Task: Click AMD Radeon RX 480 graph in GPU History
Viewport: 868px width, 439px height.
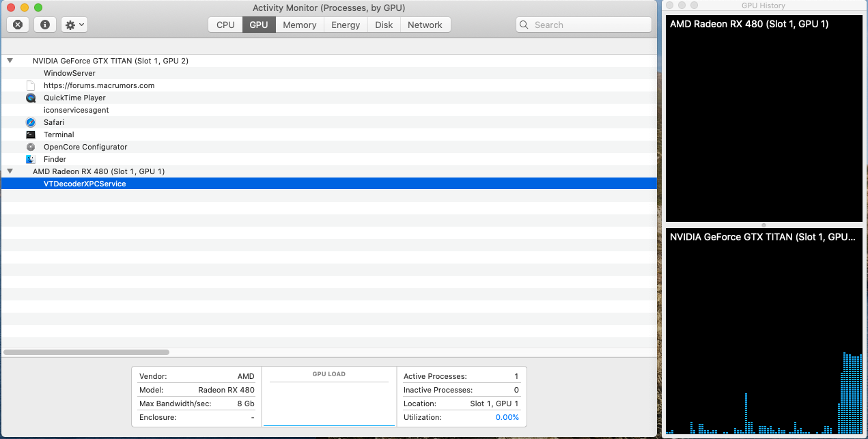Action: coord(764,119)
